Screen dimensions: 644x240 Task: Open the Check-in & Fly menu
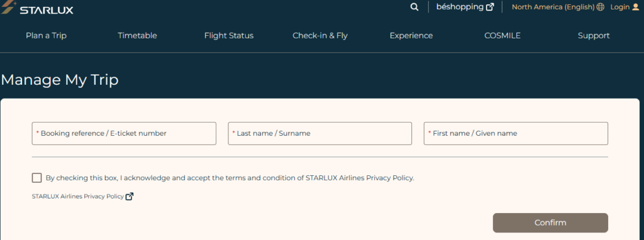[320, 36]
